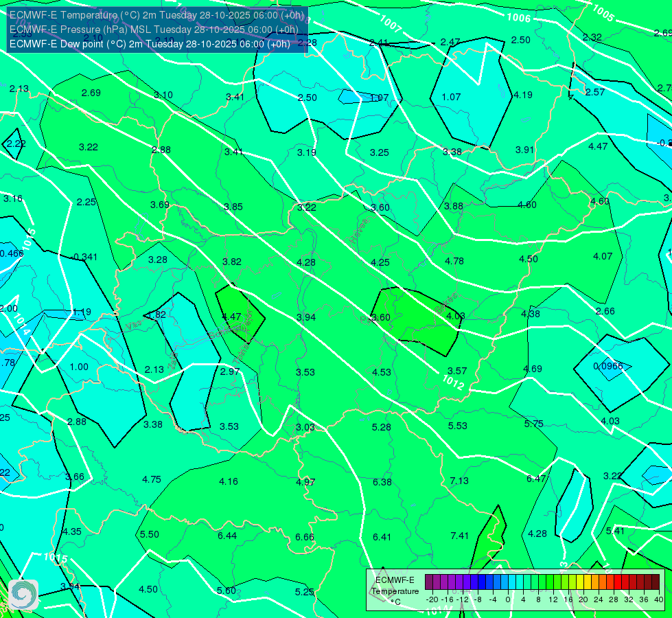Select the ECMWF-E Pressure MSL title line
Image resolution: width=672 pixels, height=618 pixels.
(154, 30)
